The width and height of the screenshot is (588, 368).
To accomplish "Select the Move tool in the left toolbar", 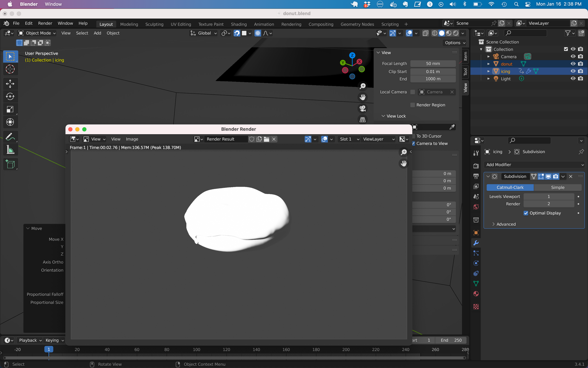I will [10, 84].
